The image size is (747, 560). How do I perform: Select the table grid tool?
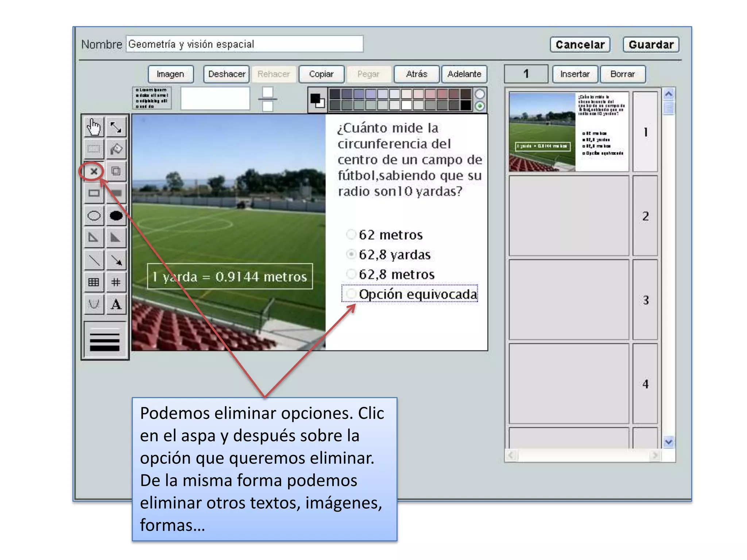tap(94, 282)
